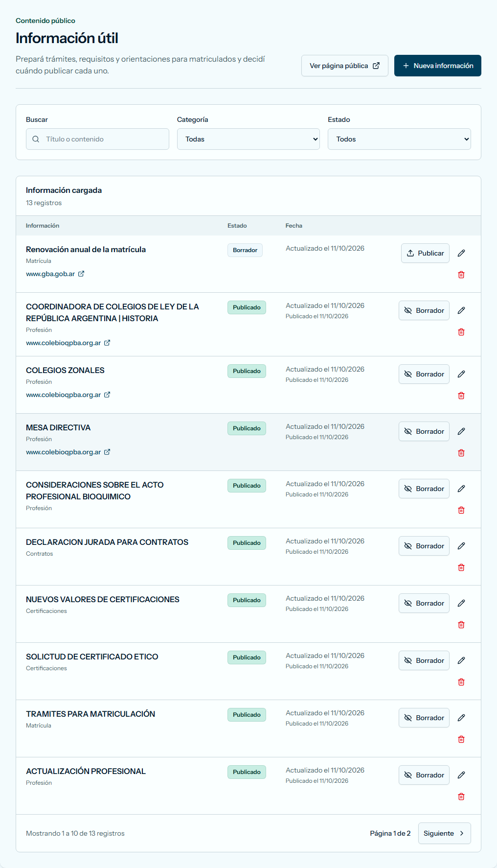Image resolution: width=497 pixels, height=868 pixels.
Task: Edit COORDINADORA DE COLEGIOS DE LEY entry
Action: (x=461, y=310)
